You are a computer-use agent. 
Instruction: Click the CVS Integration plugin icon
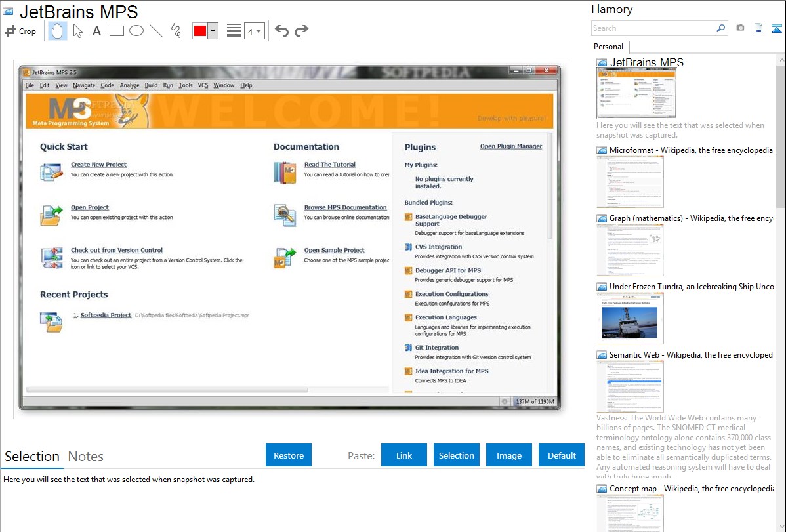408,247
